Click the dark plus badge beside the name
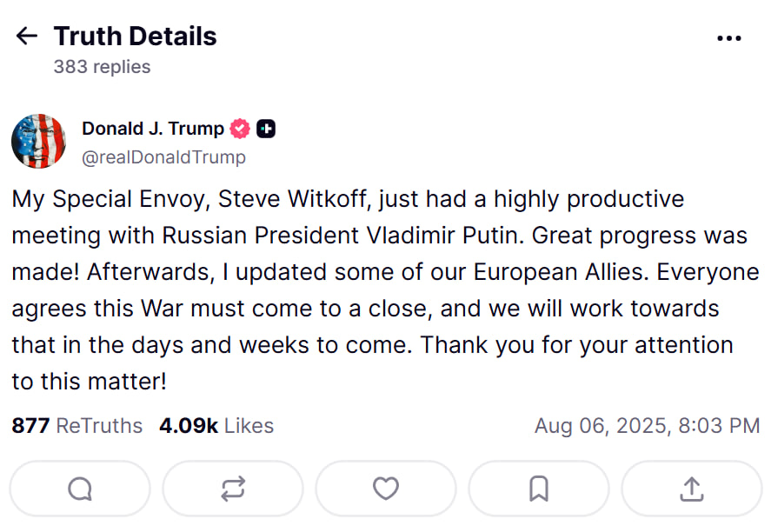This screenshot has width=771, height=532. click(x=266, y=129)
